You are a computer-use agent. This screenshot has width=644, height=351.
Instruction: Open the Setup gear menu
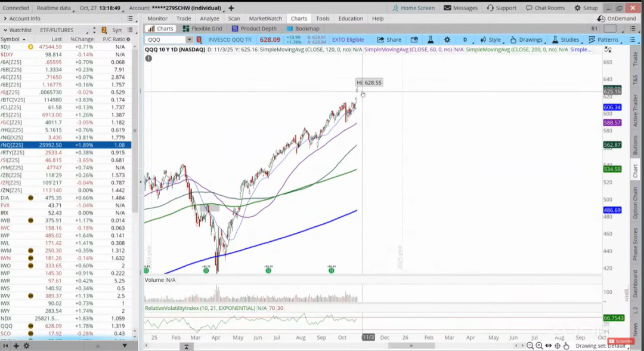[586, 8]
